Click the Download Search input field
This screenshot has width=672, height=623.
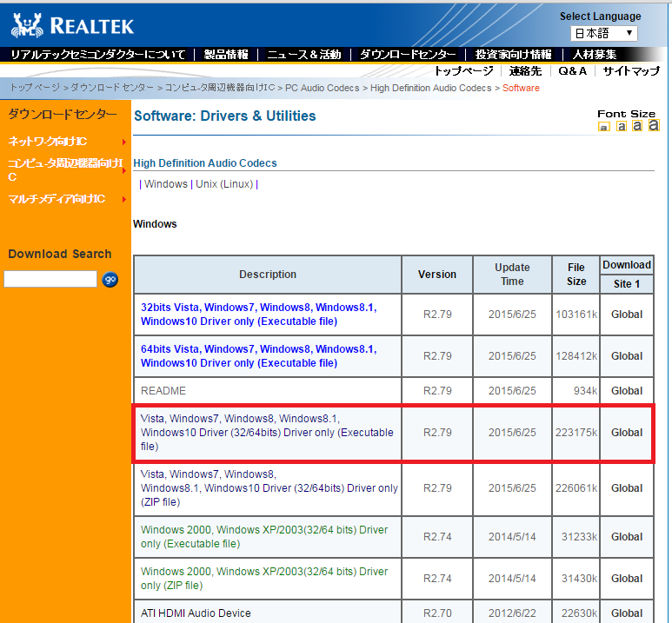[50, 279]
